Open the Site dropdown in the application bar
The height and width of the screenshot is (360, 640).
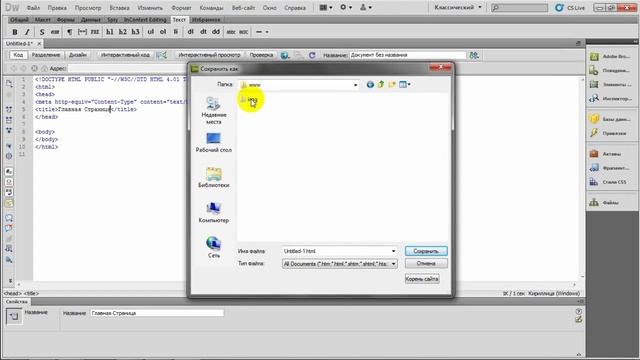365,7
